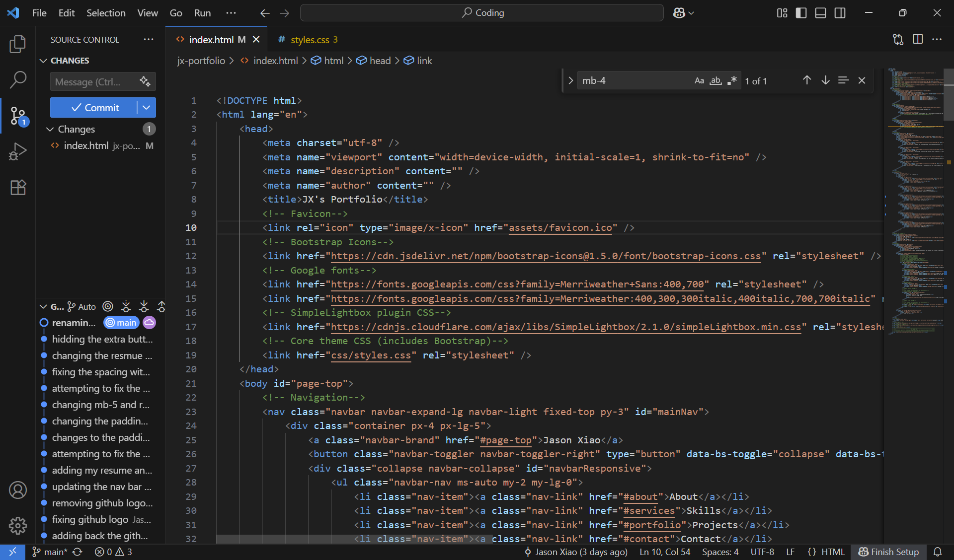Open Run and Debug view
The height and width of the screenshot is (560, 954).
click(18, 151)
